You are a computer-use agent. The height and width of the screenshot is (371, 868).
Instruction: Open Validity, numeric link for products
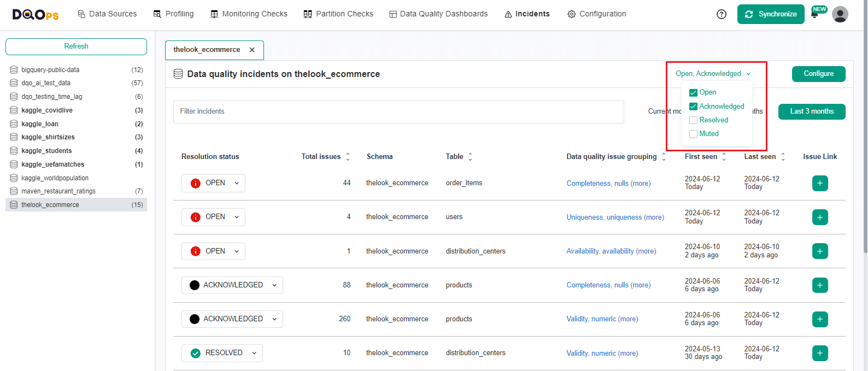602,319
